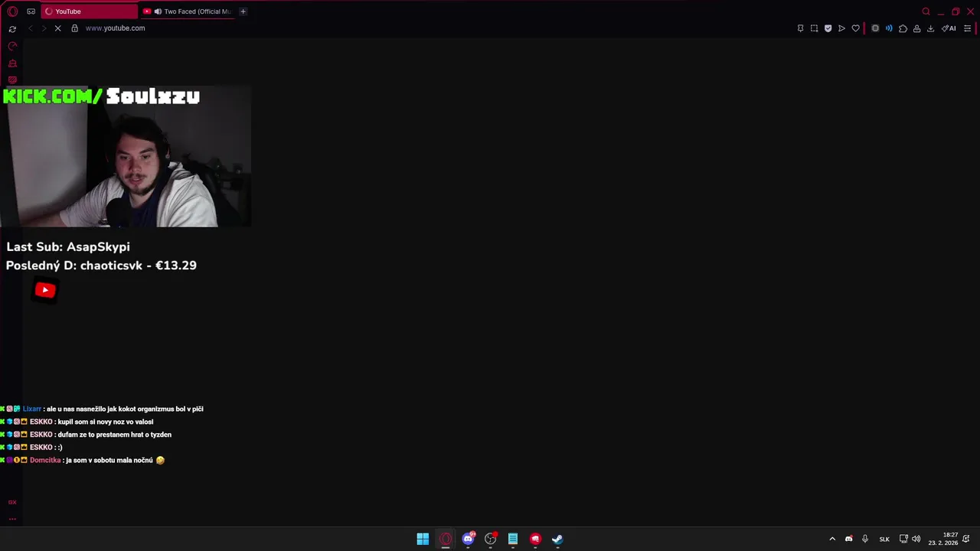980x551 pixels.
Task: Switch to the YouTube tab
Action: (89, 11)
